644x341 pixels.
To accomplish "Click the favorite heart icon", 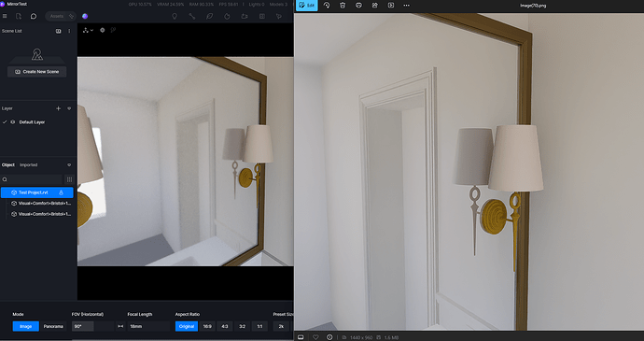I will point(315,337).
